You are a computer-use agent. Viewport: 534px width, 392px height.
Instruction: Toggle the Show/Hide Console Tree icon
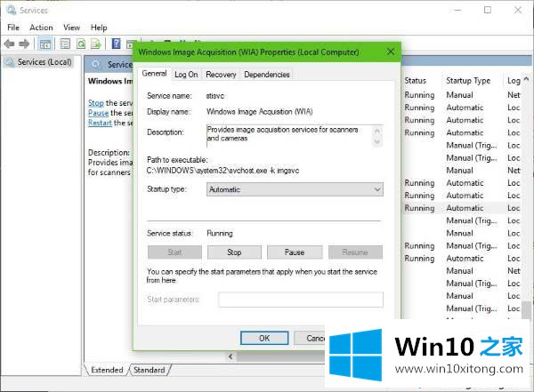click(45, 44)
